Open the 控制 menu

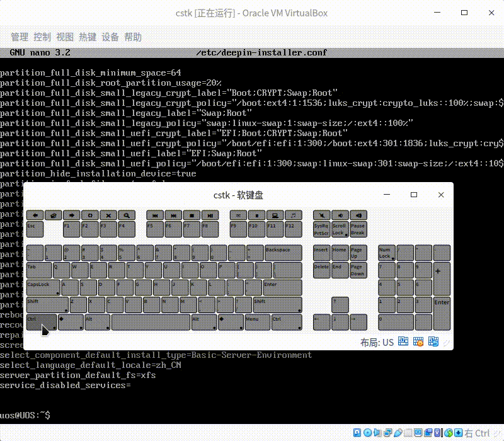tap(42, 37)
